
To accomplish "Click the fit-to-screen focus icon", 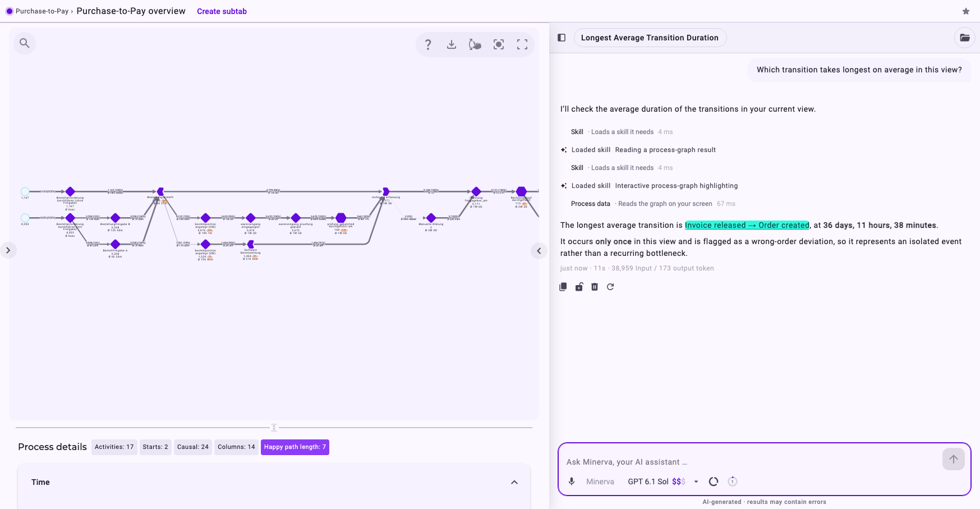I will (x=499, y=44).
